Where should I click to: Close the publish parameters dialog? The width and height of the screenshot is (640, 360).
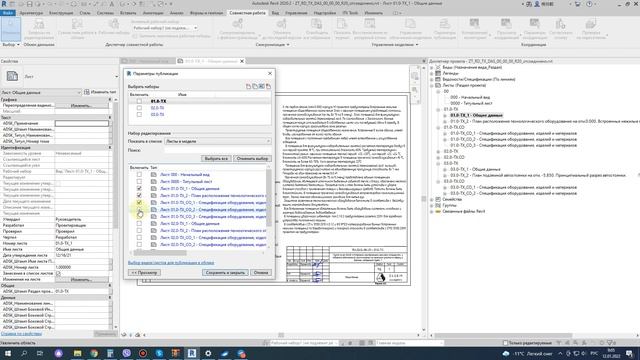pos(270,73)
